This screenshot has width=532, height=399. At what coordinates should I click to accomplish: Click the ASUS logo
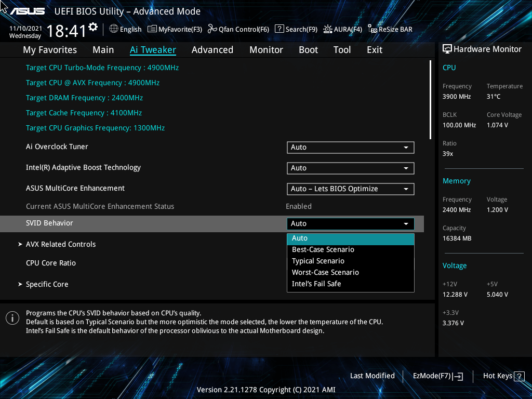click(27, 11)
